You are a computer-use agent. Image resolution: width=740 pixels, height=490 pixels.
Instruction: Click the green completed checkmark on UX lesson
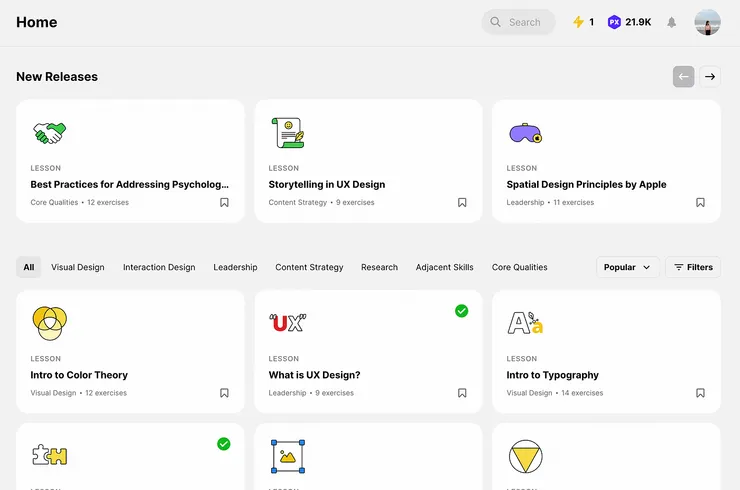tap(461, 311)
